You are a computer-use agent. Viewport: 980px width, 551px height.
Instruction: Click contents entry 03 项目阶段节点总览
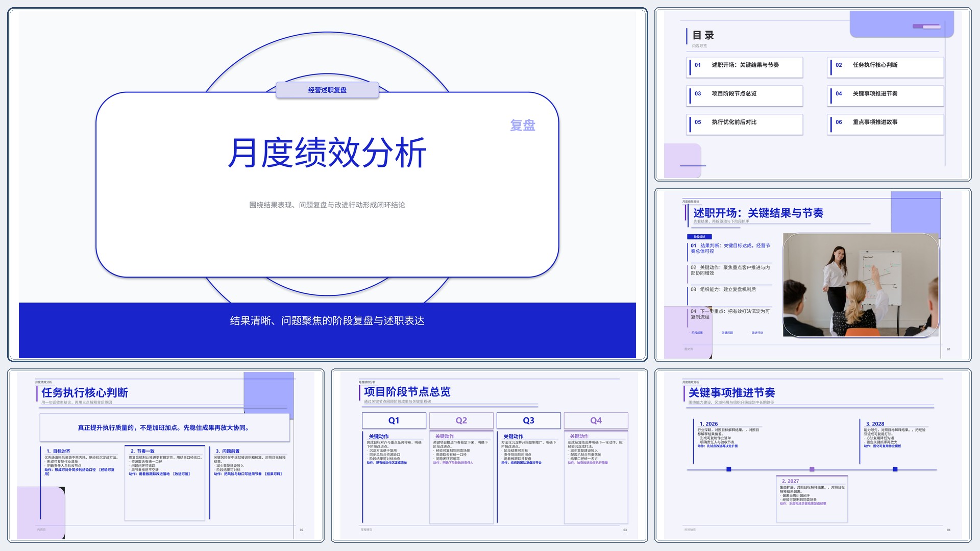click(x=745, y=95)
